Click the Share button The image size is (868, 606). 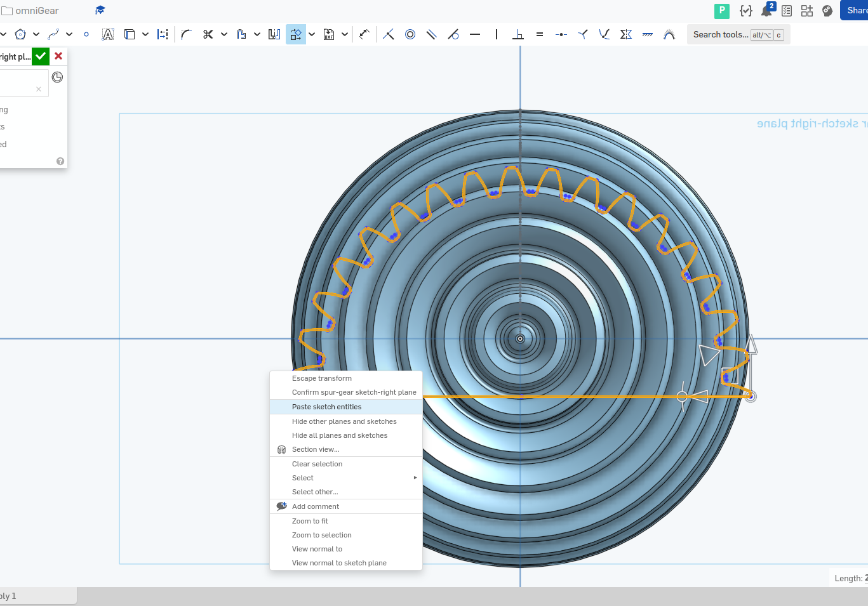coord(855,10)
